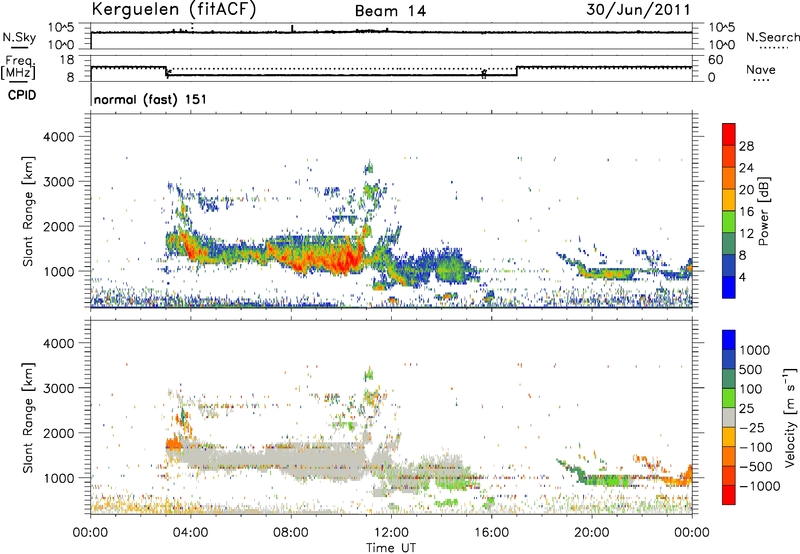Click the '08:00' time tick label
The image size is (800, 554).
tap(291, 533)
